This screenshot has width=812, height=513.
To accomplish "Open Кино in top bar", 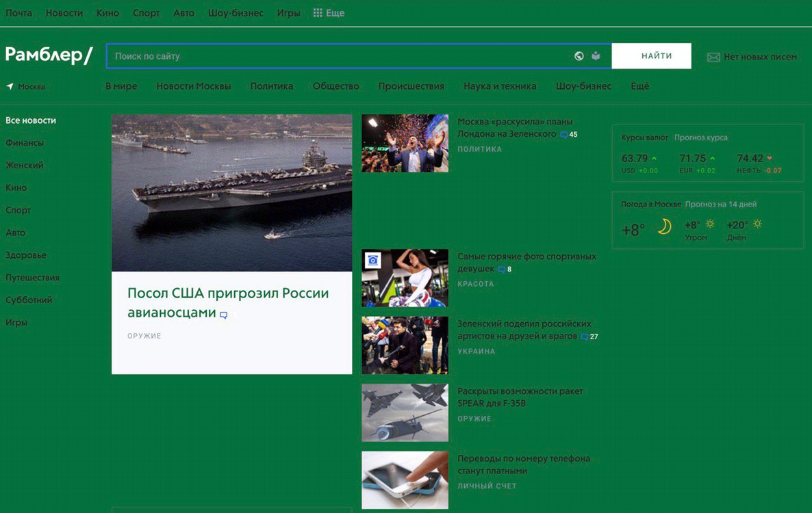I will point(107,13).
